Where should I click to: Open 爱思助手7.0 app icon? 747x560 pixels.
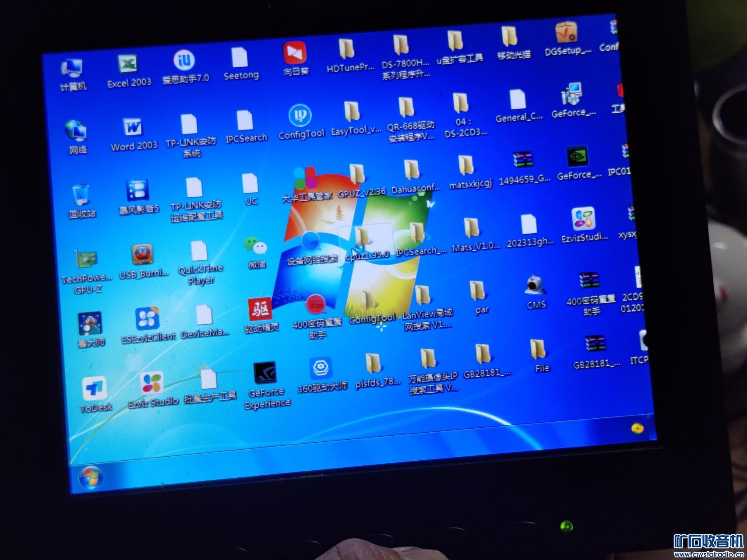click(184, 61)
